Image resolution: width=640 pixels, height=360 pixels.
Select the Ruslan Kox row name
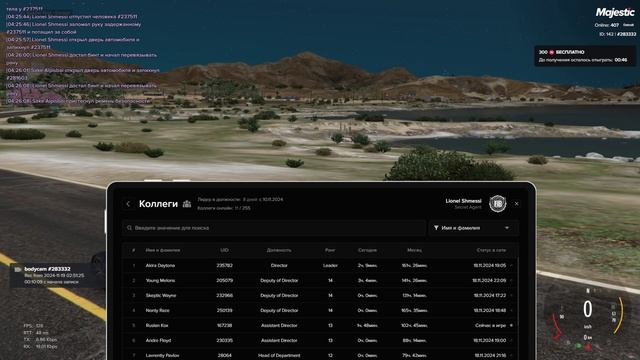(x=157, y=326)
